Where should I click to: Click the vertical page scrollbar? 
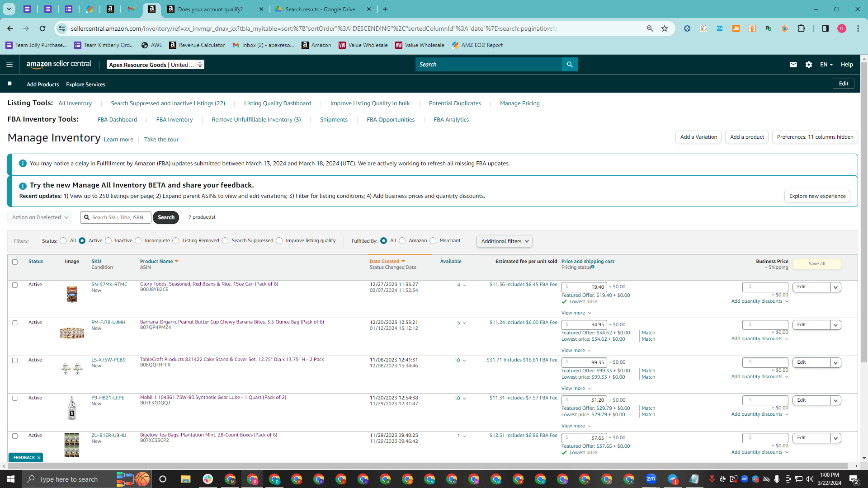click(x=864, y=212)
